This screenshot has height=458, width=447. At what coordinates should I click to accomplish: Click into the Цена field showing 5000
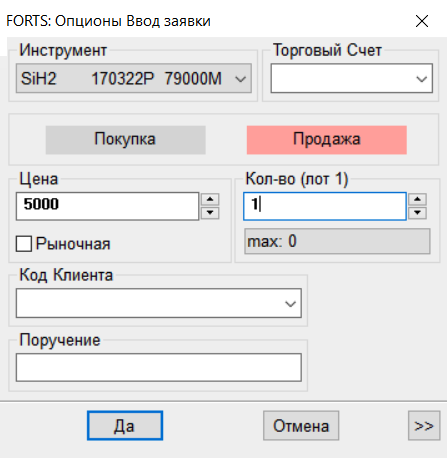pyautogui.click(x=107, y=206)
